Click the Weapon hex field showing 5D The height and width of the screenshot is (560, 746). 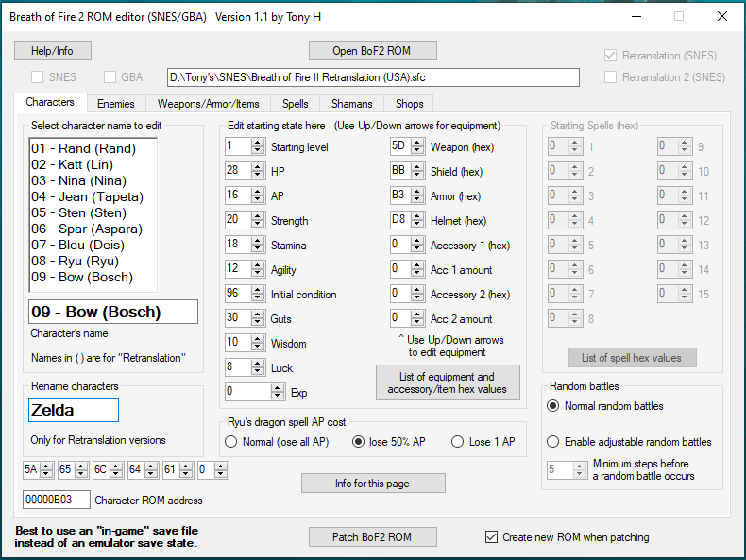click(400, 146)
